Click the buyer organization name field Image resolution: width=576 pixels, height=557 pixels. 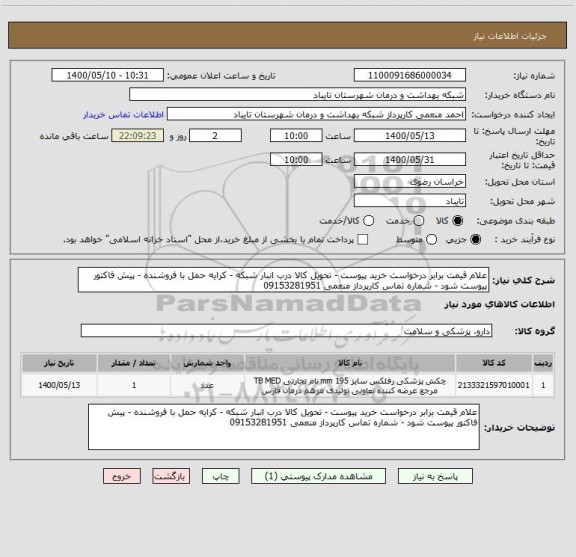coord(298,95)
